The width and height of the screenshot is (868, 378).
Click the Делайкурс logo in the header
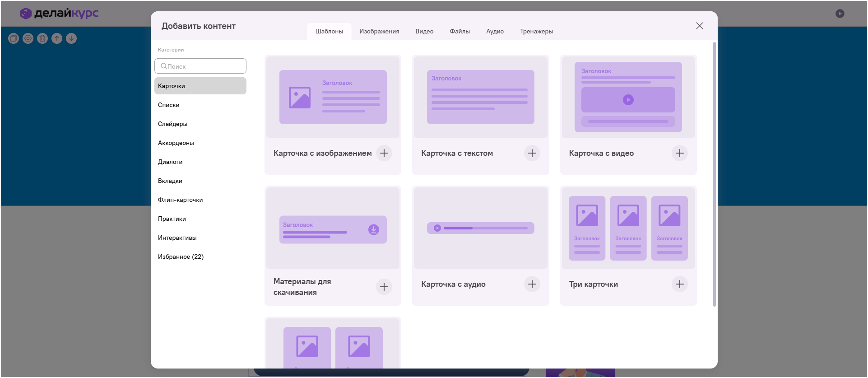point(59,14)
